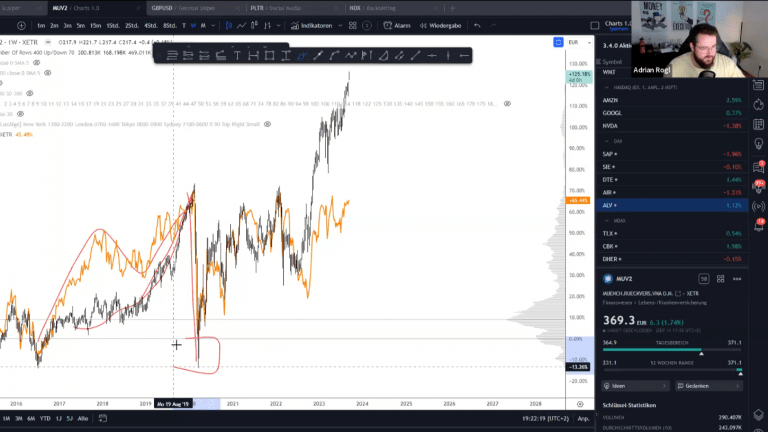Select the YTD range at bottom
Screen dimensions: 768x432
pyautogui.click(x=45, y=418)
